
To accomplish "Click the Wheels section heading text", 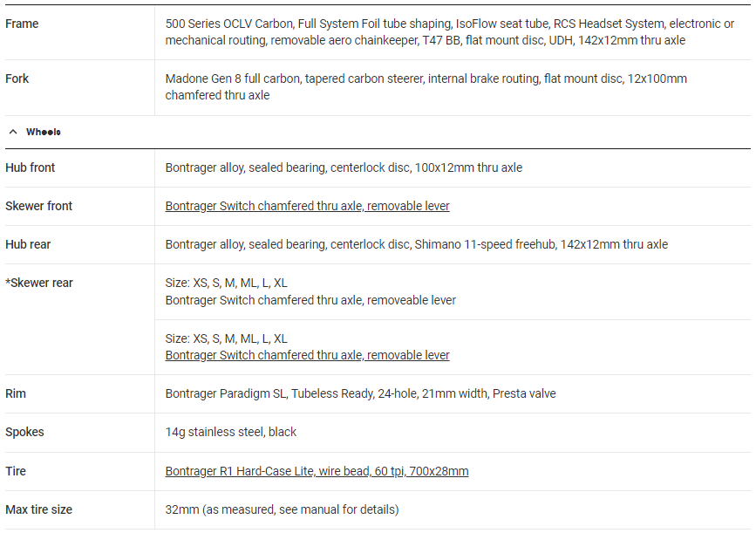I will pos(43,132).
